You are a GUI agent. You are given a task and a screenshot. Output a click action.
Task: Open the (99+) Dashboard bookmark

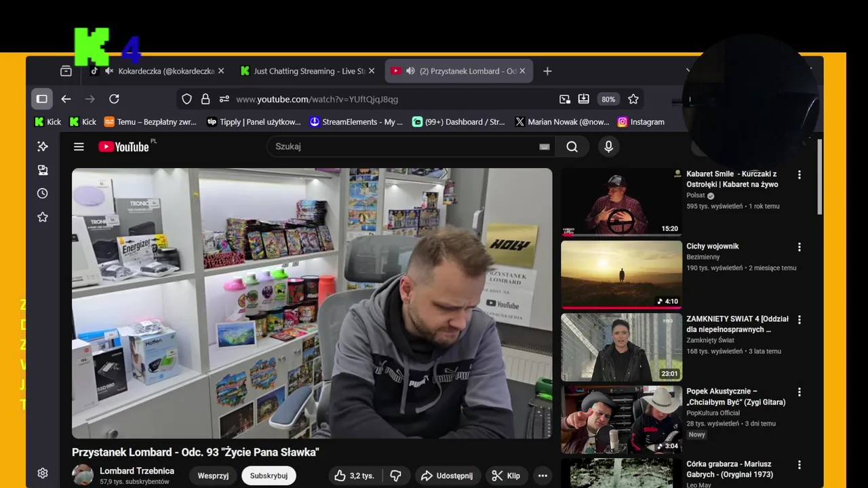point(459,122)
